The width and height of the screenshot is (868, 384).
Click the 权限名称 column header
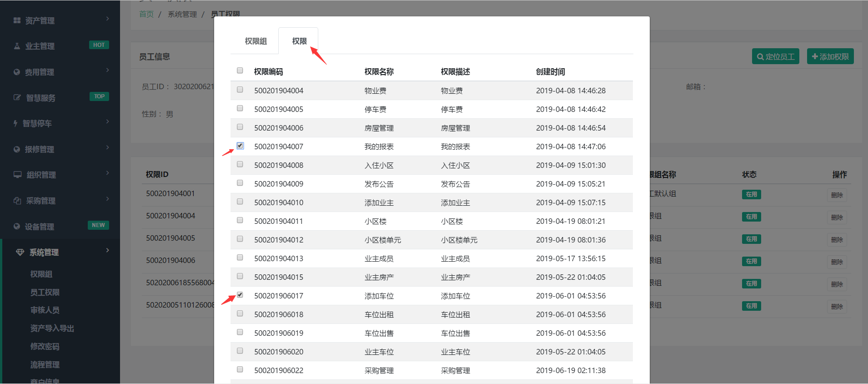pos(379,71)
